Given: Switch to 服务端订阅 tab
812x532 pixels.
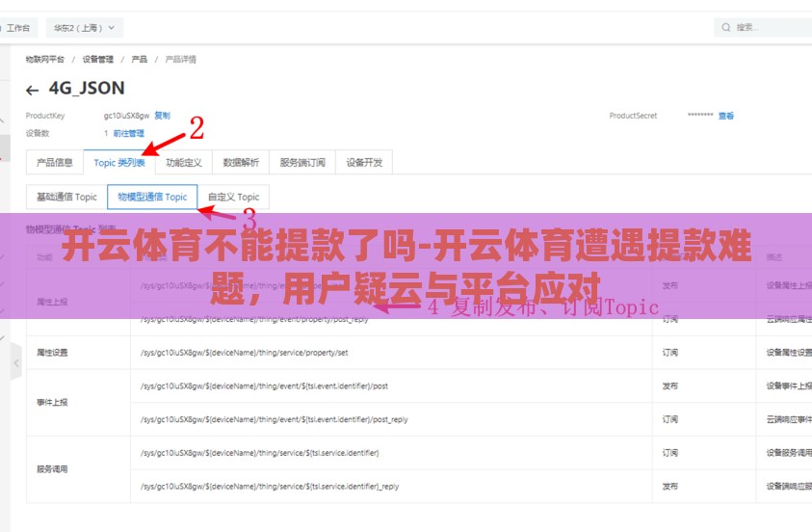Looking at the screenshot, I should (x=302, y=162).
